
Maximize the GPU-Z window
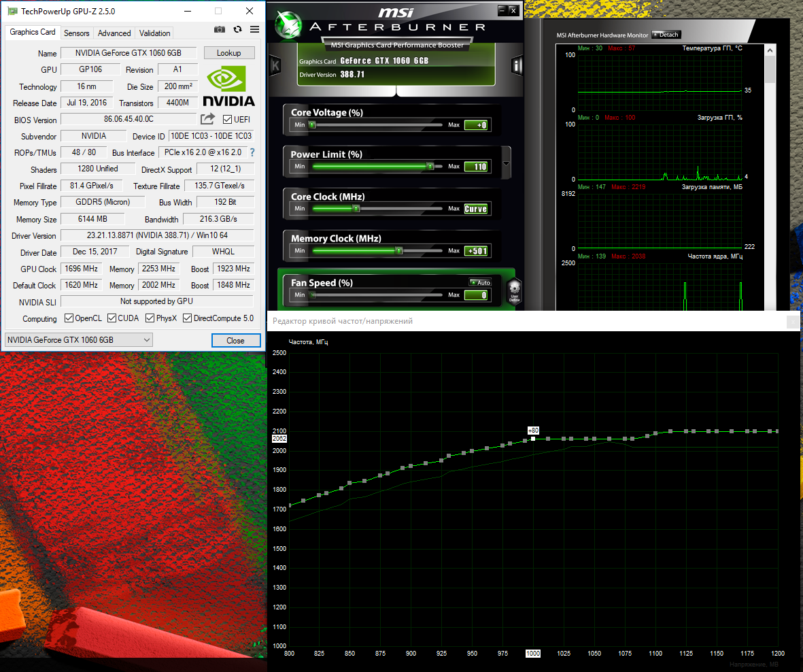(218, 11)
